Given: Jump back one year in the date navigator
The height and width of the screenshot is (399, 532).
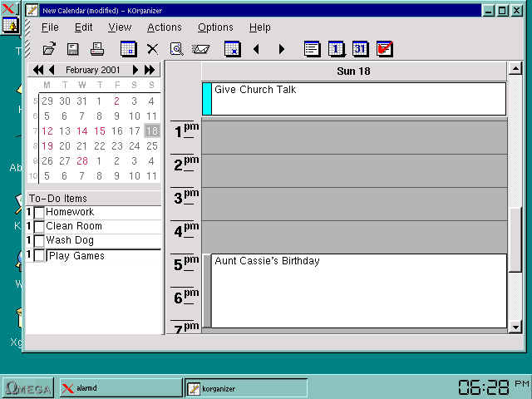Looking at the screenshot, I should click(38, 70).
